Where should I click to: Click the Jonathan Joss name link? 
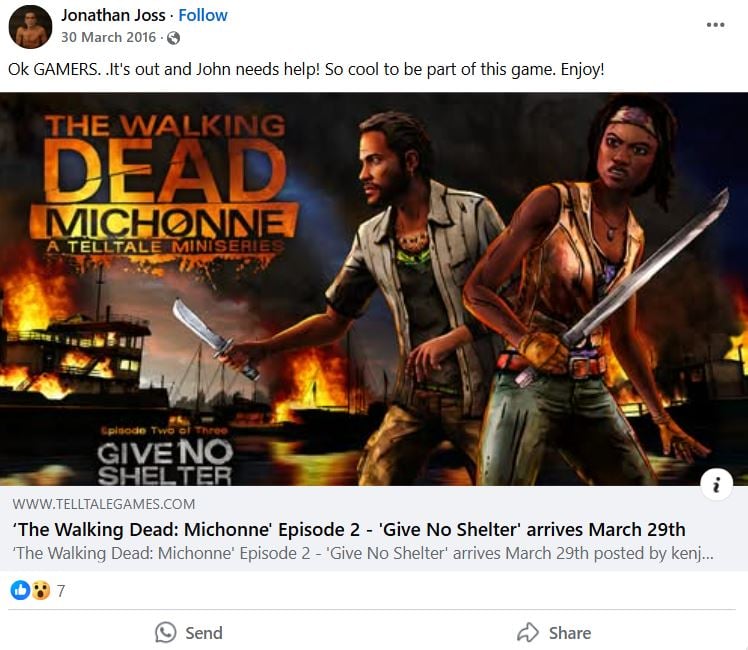point(113,15)
